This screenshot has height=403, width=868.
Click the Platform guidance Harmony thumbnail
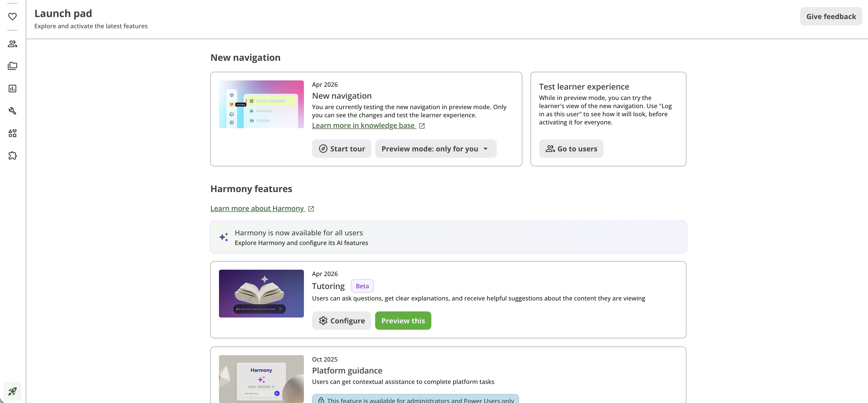pyautogui.click(x=261, y=379)
